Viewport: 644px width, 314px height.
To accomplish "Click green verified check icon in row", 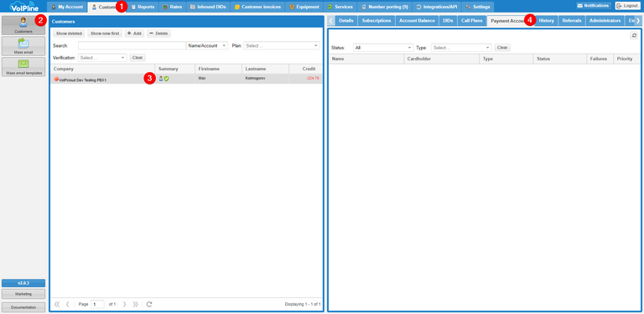I will coord(166,79).
